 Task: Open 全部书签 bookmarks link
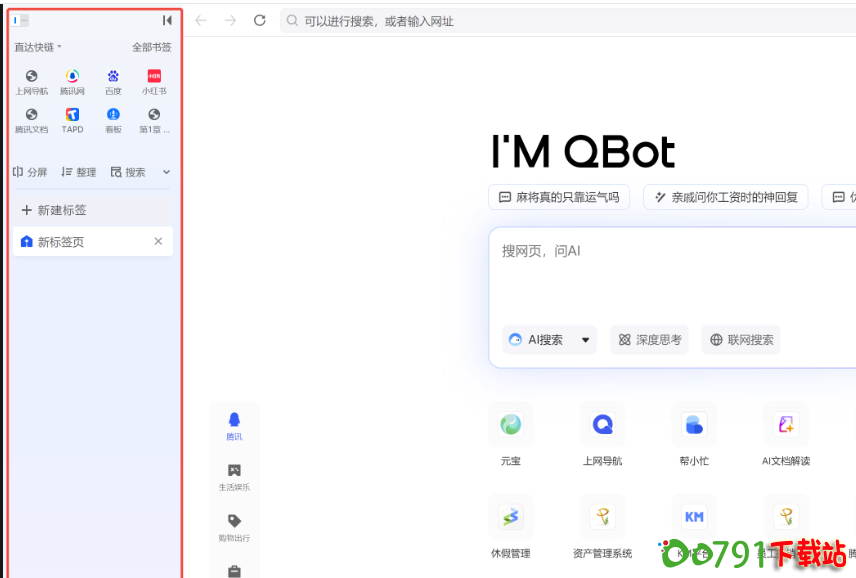click(x=151, y=47)
